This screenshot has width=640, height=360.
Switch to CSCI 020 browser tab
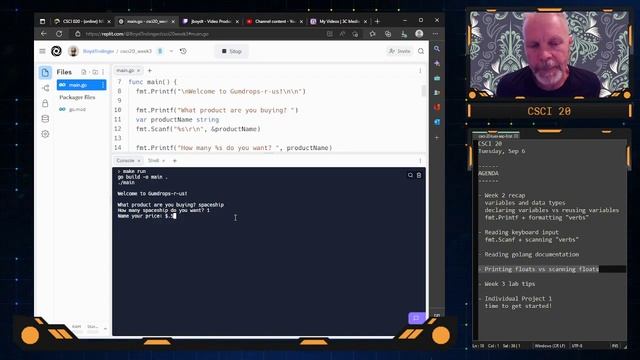[82, 21]
